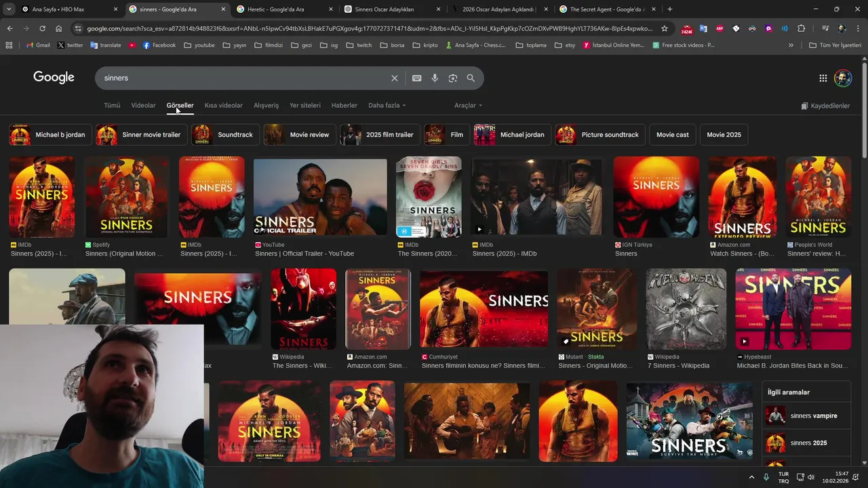Reload the page
This screenshot has height=488, width=868.
click(x=42, y=28)
